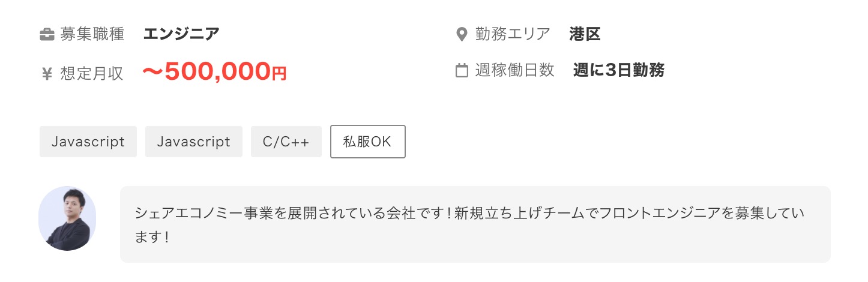Click the briefcase icon beside 募集職種
Image resolution: width=868 pixels, height=282 pixels.
coord(47,34)
